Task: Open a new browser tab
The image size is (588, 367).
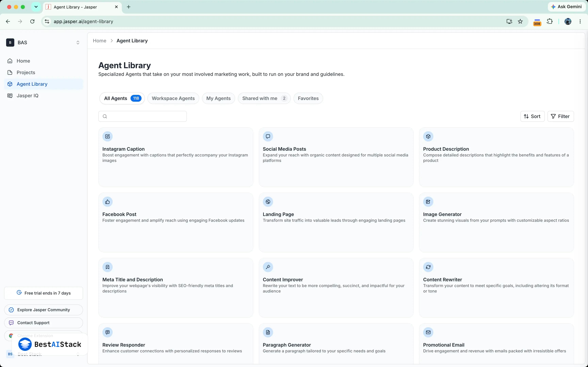Action: click(129, 7)
